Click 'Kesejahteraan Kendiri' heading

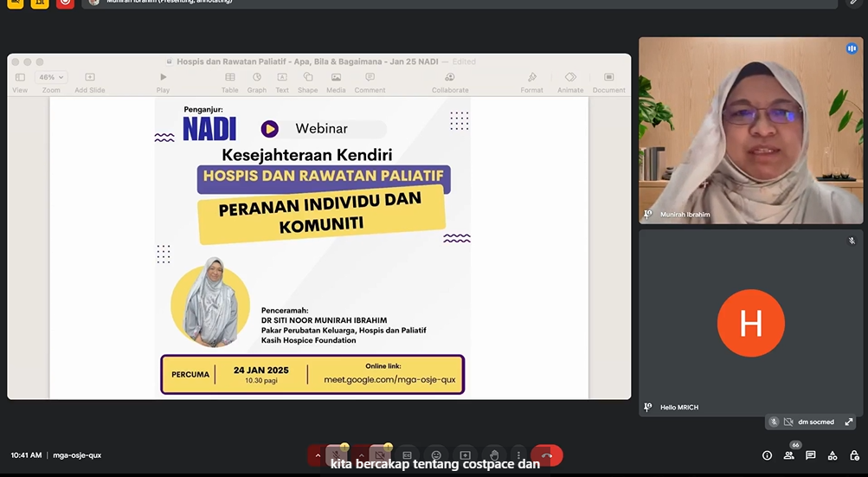pos(307,155)
